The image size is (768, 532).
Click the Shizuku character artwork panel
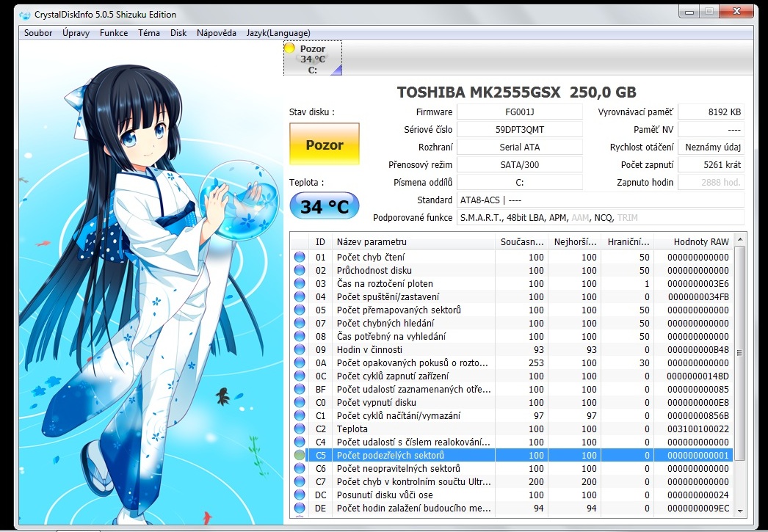tap(151, 282)
